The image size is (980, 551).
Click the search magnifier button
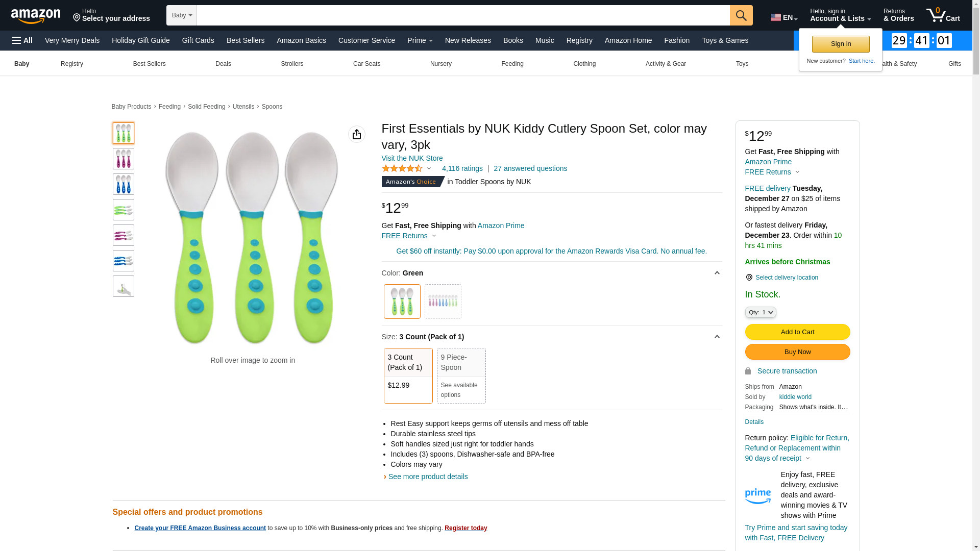(741, 15)
